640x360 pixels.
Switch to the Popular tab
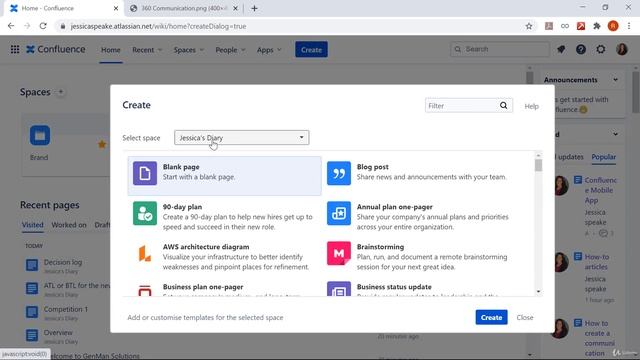(604, 157)
